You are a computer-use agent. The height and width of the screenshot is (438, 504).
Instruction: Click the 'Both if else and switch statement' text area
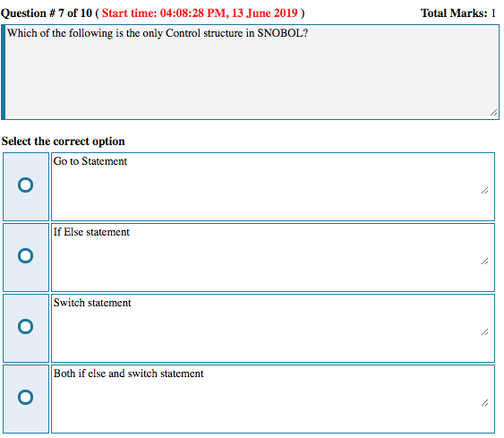coord(273,399)
